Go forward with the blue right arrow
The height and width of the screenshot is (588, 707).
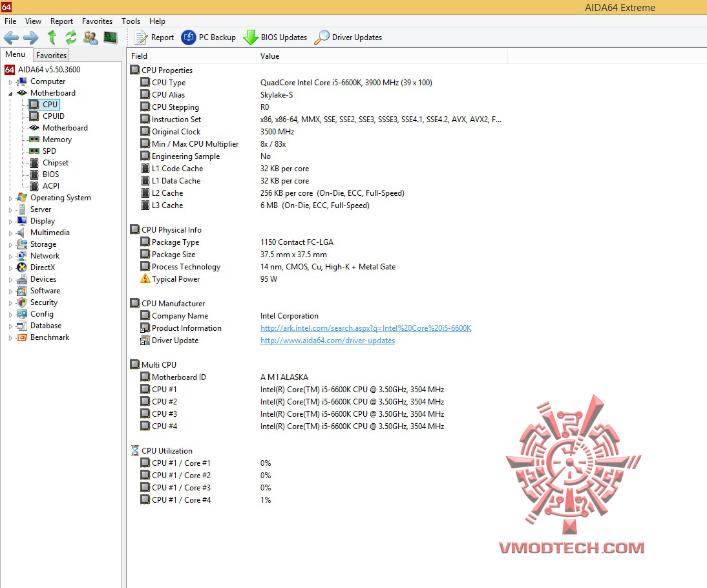tap(30, 37)
